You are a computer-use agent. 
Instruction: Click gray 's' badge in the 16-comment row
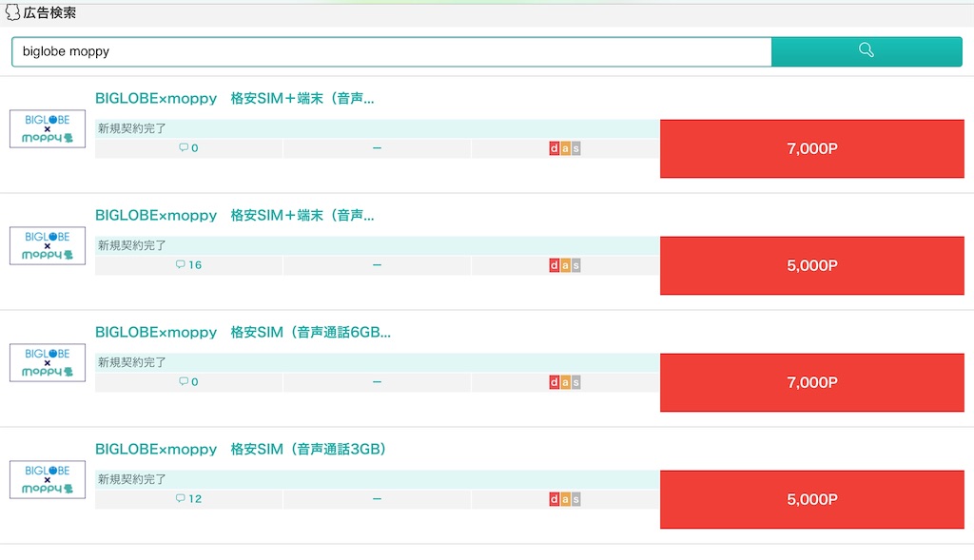[575, 265]
